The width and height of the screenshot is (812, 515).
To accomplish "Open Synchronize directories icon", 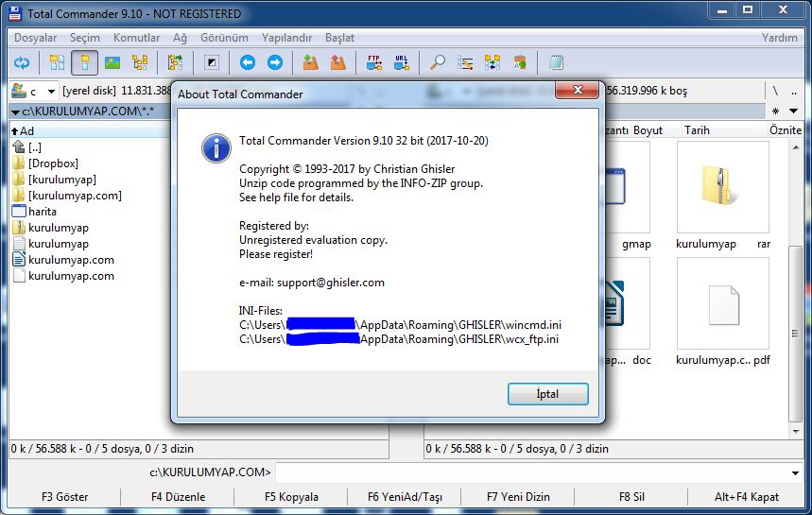I will pyautogui.click(x=492, y=63).
